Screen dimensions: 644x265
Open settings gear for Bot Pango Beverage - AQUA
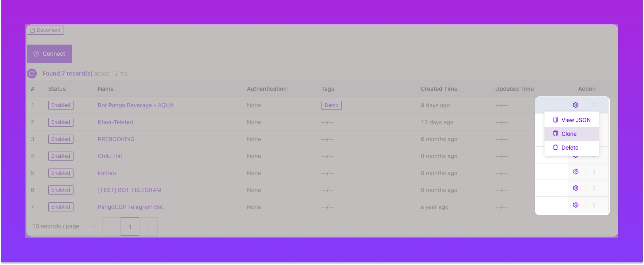(x=576, y=105)
